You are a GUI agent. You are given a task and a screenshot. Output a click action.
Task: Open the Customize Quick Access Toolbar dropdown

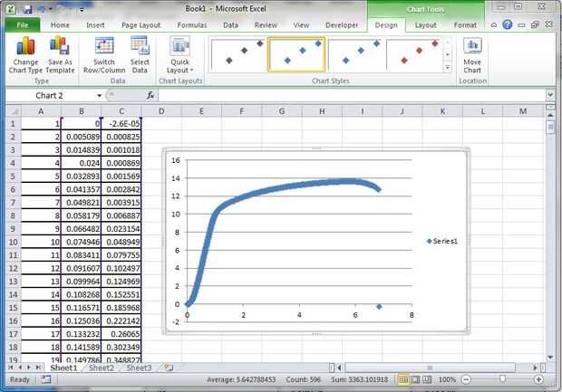click(82, 10)
